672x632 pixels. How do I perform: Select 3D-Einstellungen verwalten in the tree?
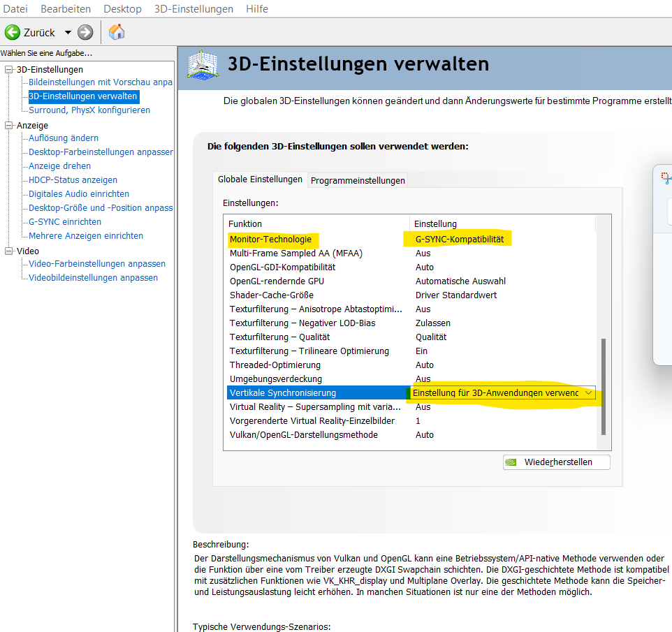(x=84, y=96)
